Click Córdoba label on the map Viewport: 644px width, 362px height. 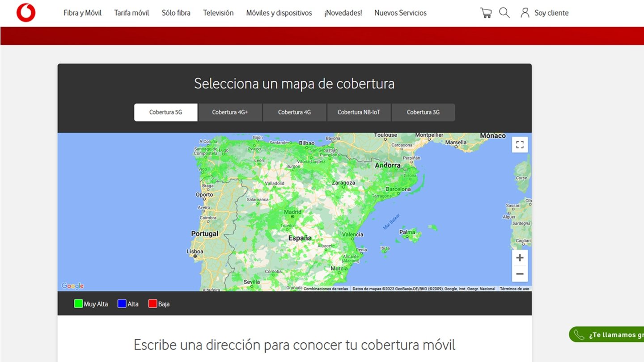point(273,271)
